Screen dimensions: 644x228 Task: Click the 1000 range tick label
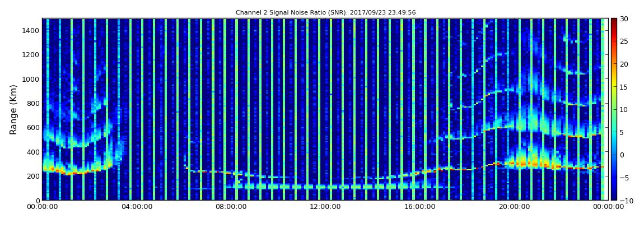tap(31, 80)
